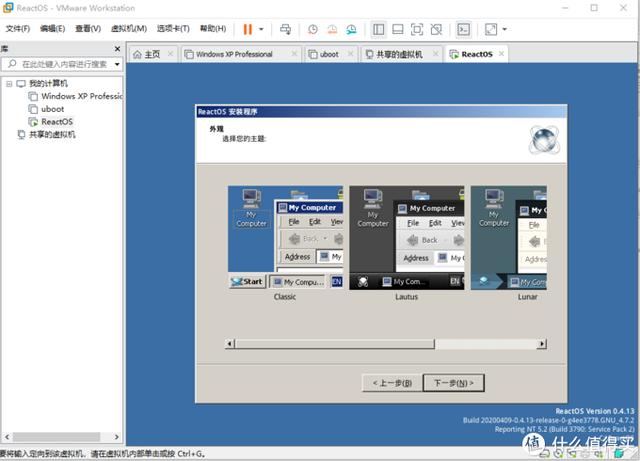This screenshot has height=461, width=640.
Task: Open the console view icon
Action: [x=463, y=29]
